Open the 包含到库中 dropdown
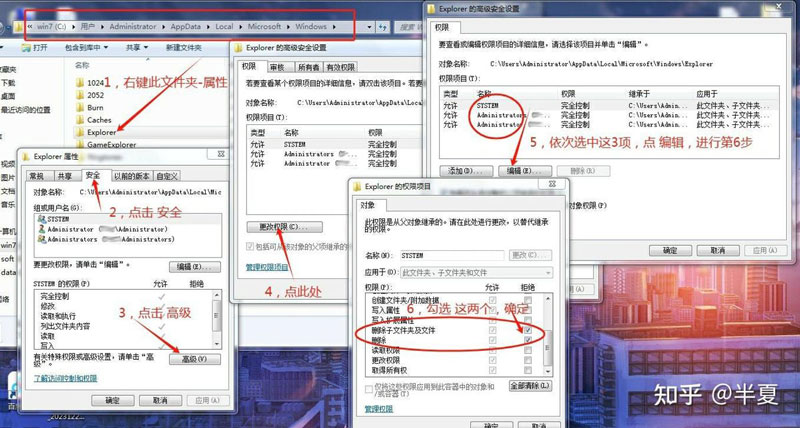The width and height of the screenshot is (800, 428). tap(86, 47)
